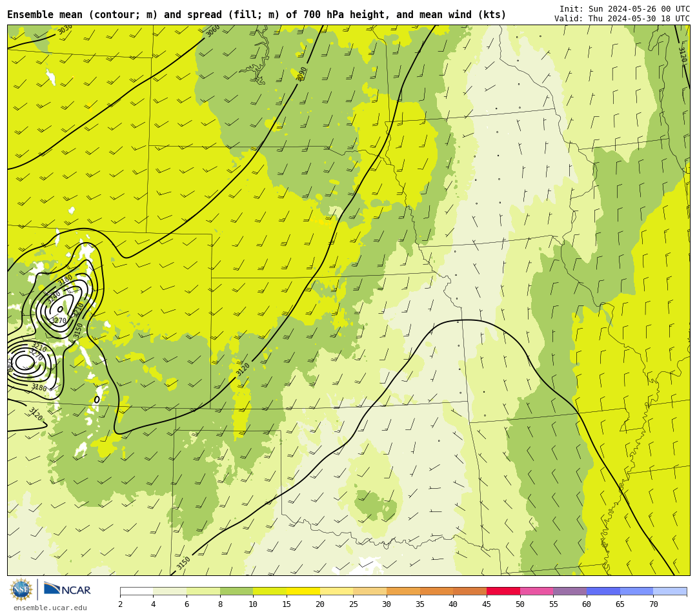Click the palest blue colorbar swatch above 70
The image size is (697, 616).
tap(670, 591)
